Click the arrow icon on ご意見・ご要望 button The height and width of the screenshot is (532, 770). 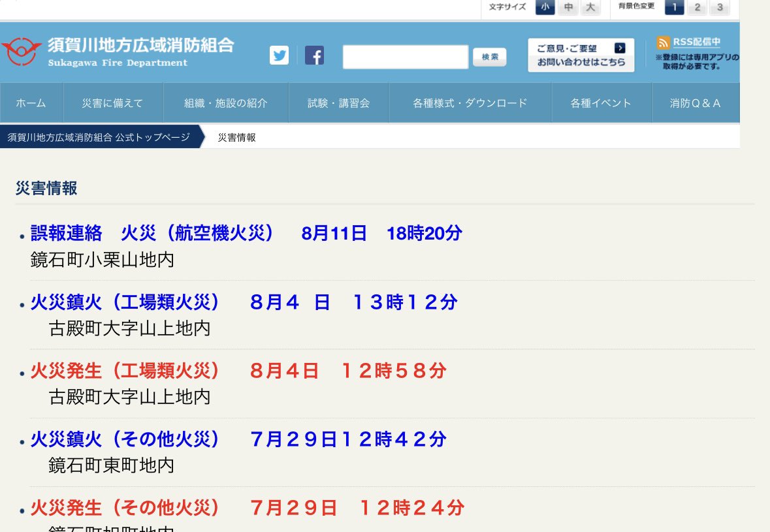coord(620,48)
